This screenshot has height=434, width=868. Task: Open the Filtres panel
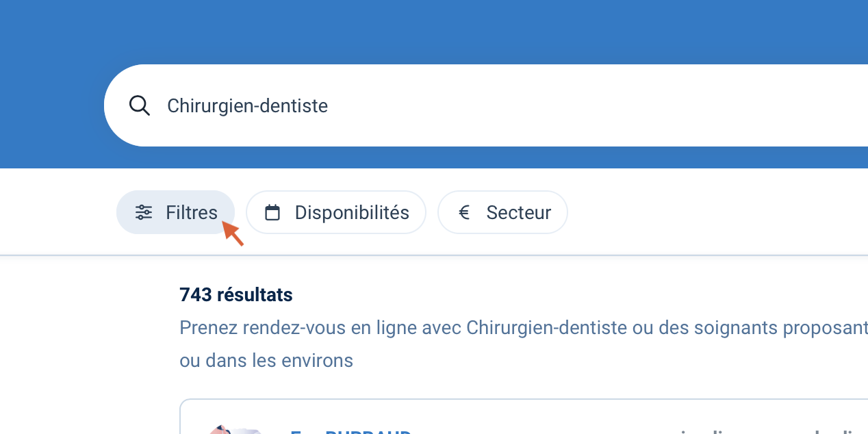pos(175,212)
